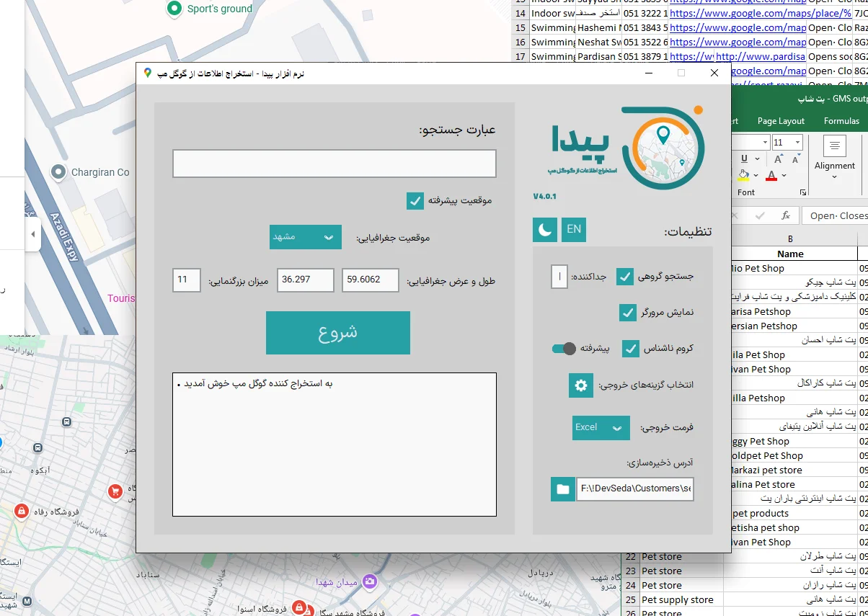This screenshot has height=616, width=868.
Task: Click the Sport's ground map marker
Action: tap(174, 9)
